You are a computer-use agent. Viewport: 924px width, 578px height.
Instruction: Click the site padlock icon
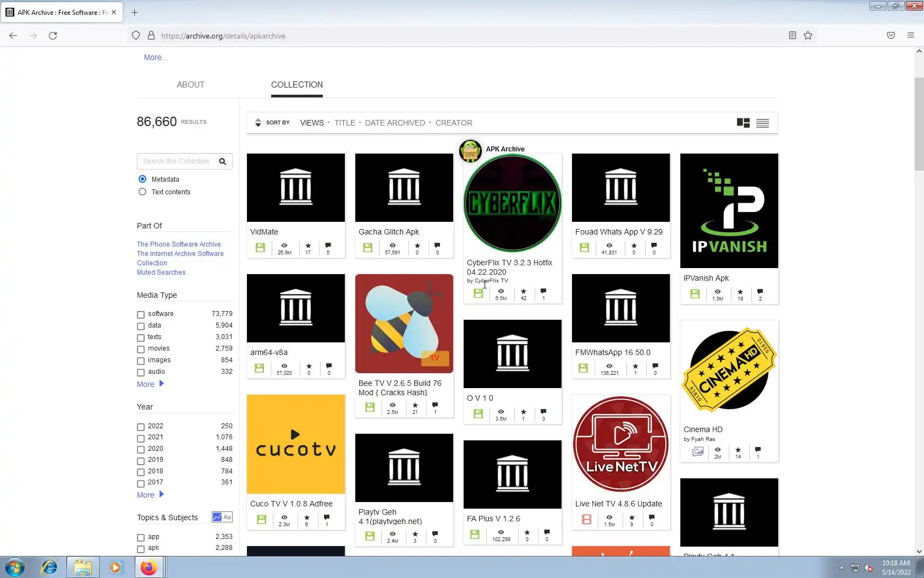pos(151,36)
